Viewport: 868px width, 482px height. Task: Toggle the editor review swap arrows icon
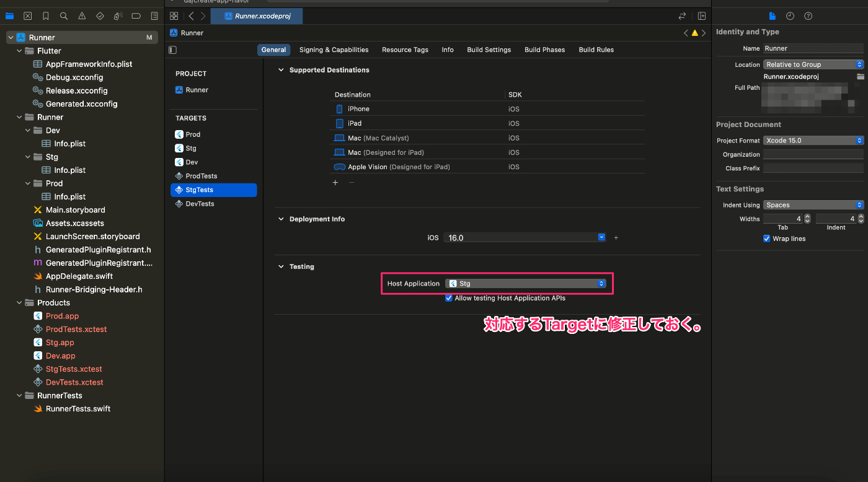683,16
